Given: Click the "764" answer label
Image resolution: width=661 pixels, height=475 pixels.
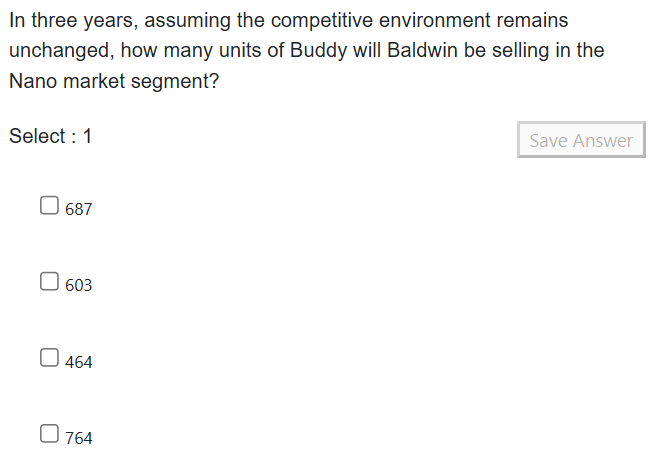Looking at the screenshot, I should (x=79, y=438).
